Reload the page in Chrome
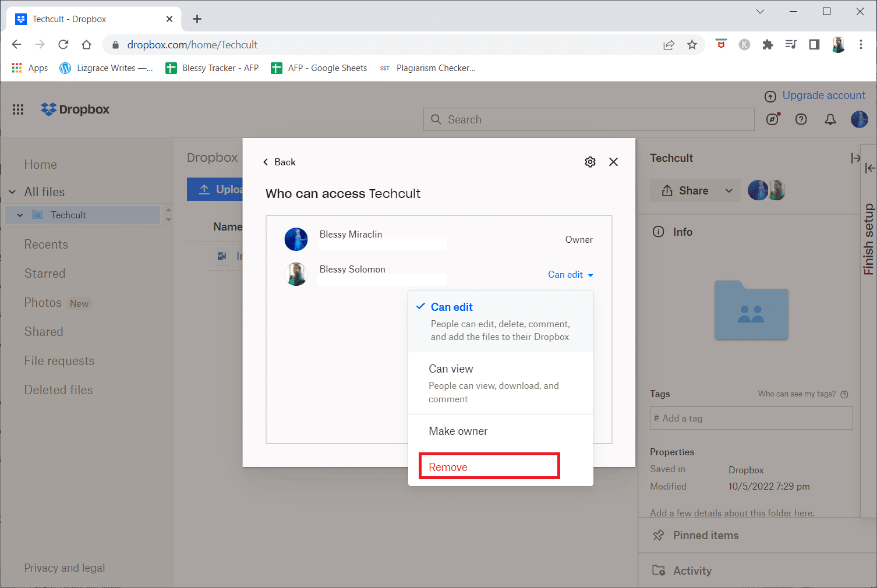877x588 pixels. point(63,44)
